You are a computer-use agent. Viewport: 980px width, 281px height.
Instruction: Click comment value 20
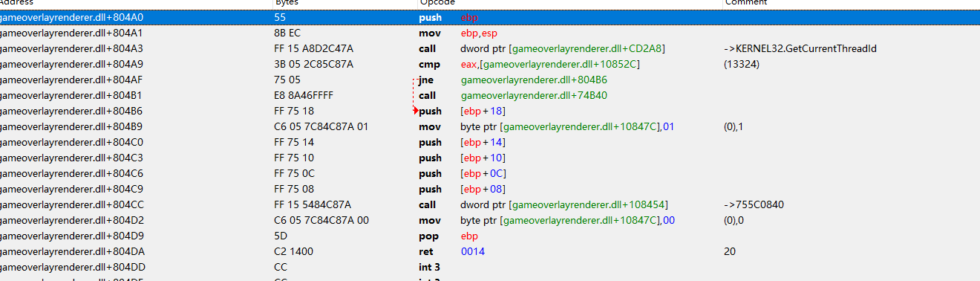coord(730,251)
